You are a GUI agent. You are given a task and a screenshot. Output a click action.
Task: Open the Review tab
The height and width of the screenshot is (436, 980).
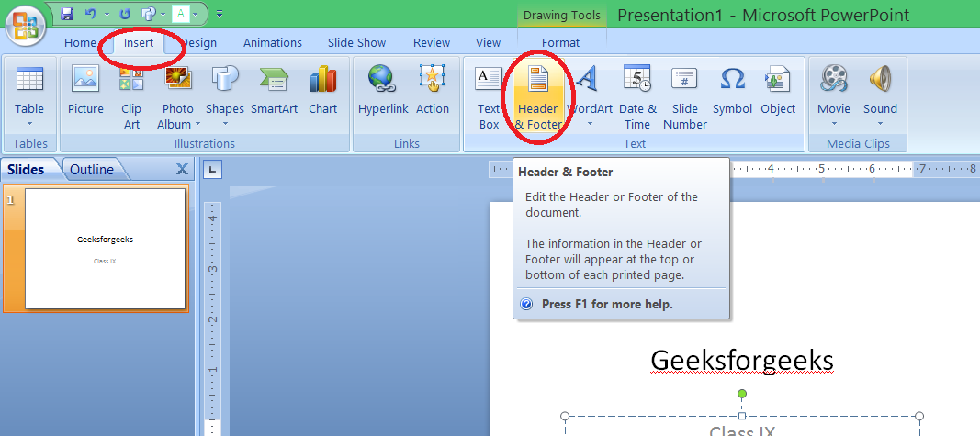[x=432, y=42]
